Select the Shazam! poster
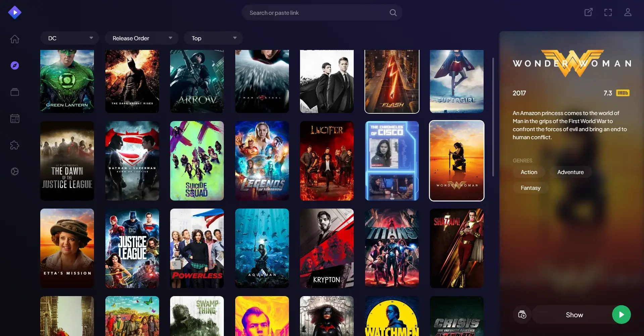Viewport: 644px width, 336px height. point(457,248)
